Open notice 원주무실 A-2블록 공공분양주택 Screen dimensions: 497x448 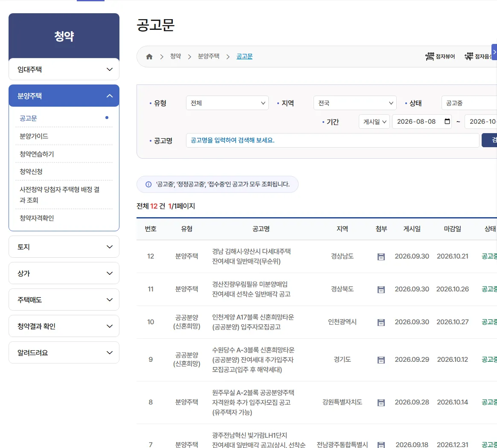253,402
